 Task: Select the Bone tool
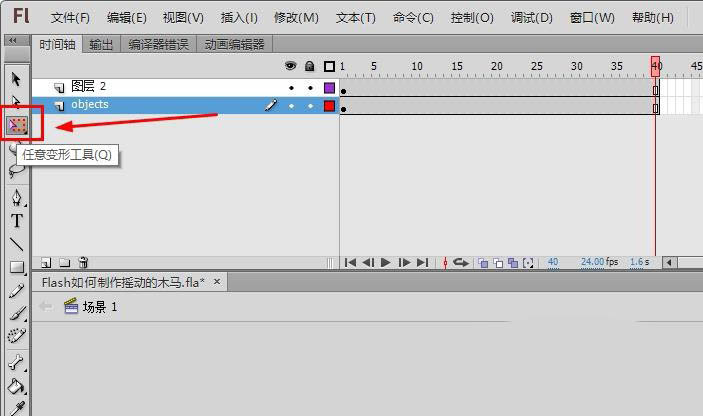(x=16, y=363)
